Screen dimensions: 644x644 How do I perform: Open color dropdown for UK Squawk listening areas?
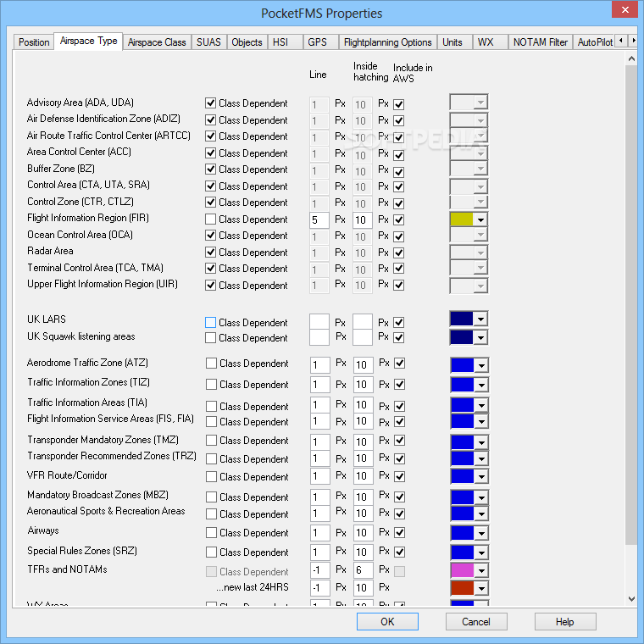click(480, 337)
